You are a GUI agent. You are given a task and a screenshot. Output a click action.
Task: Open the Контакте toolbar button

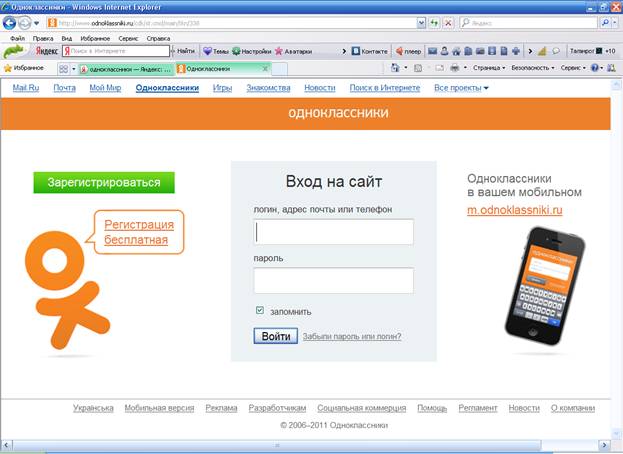click(370, 51)
